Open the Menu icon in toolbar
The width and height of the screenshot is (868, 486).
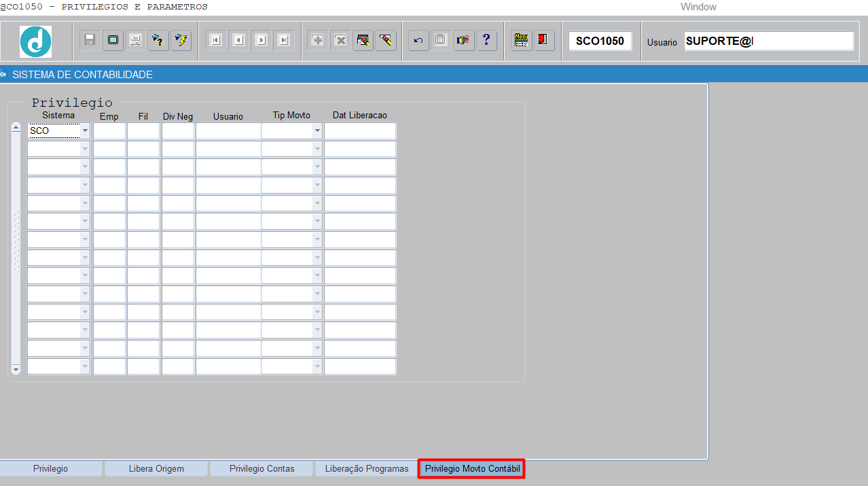(522, 40)
